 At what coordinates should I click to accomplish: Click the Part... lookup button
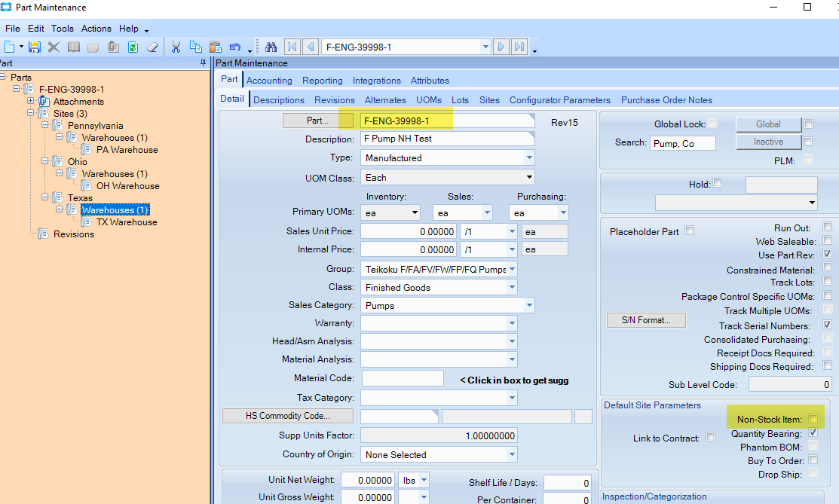318,121
